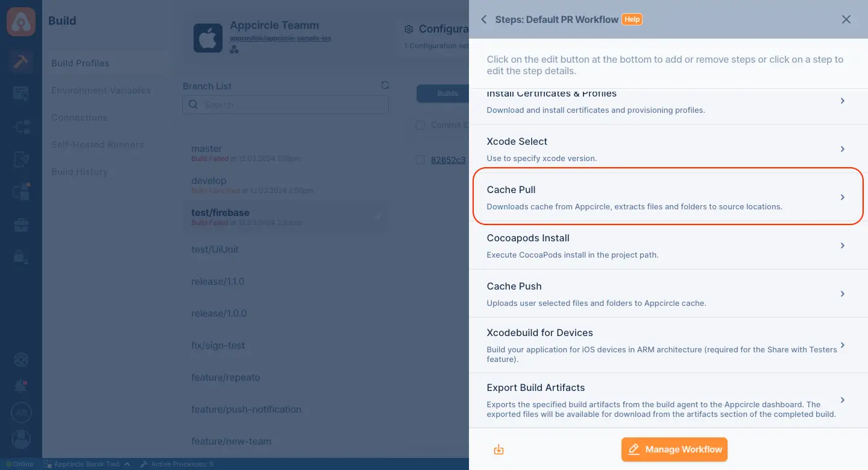Open the sidebar icon with orange badge

point(21,192)
